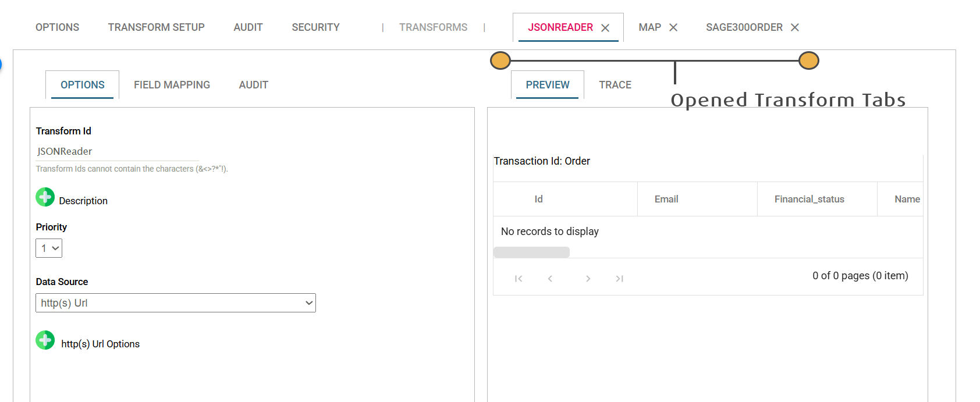Image resolution: width=980 pixels, height=402 pixels.
Task: Open the Trace tab
Action: click(x=615, y=85)
